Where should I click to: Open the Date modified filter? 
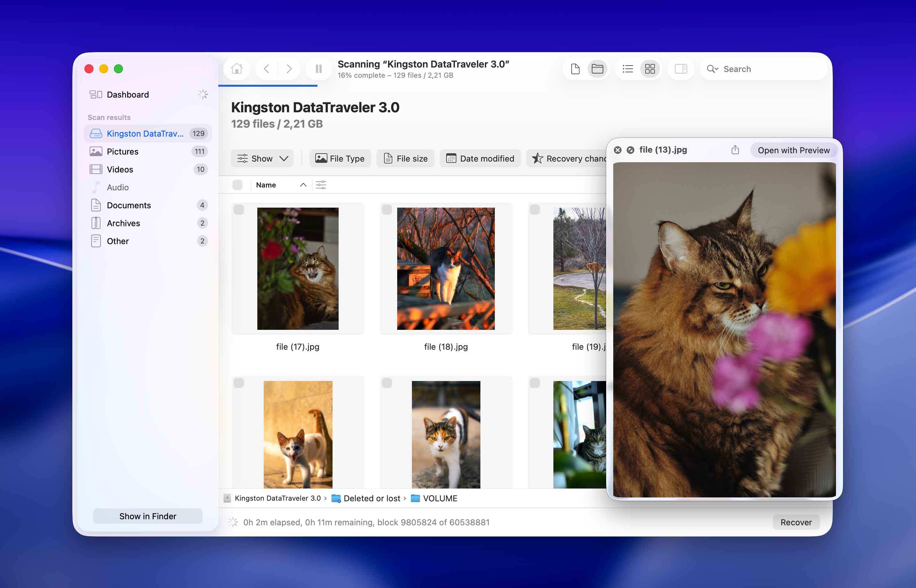480,158
